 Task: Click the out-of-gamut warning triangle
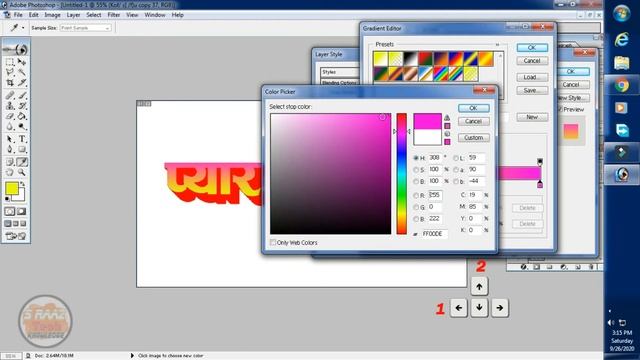tap(447, 118)
